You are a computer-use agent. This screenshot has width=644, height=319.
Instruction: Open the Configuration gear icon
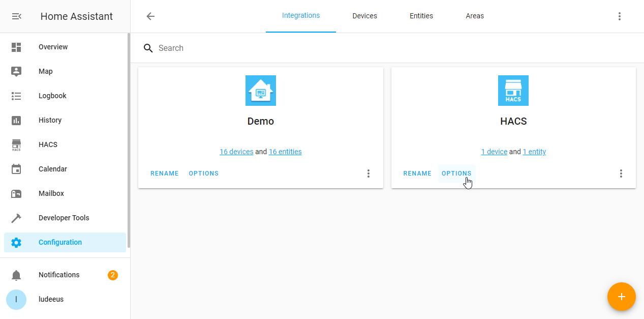[16, 243]
